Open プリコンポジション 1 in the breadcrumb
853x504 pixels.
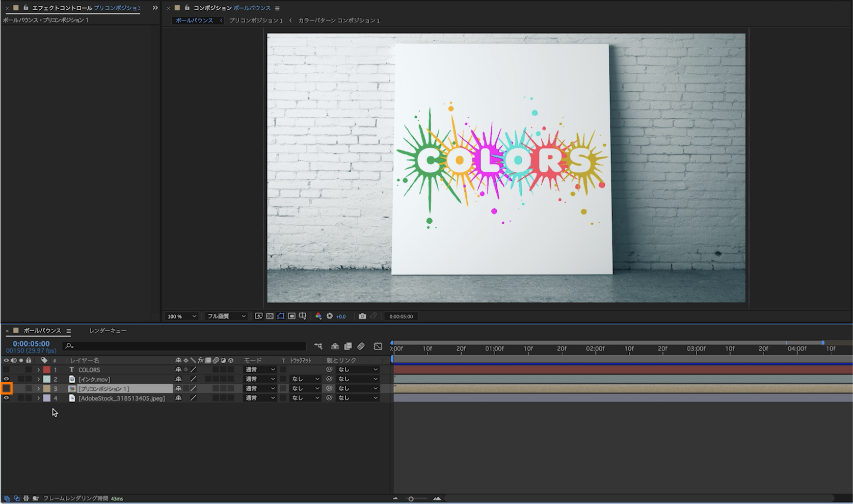(x=255, y=20)
